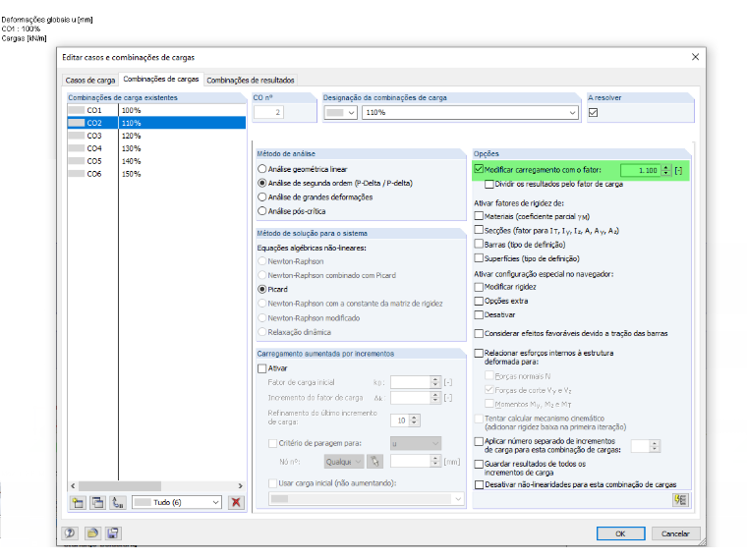The image size is (747, 560).
Task: Open the Combinações de resultados tab
Action: [x=251, y=80]
